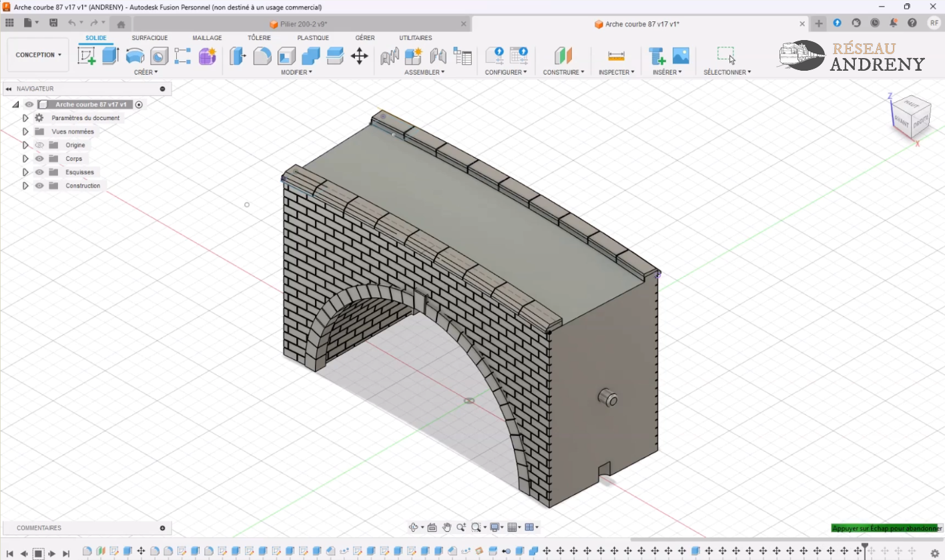
Task: Expand the Vues nommées folder
Action: click(25, 131)
